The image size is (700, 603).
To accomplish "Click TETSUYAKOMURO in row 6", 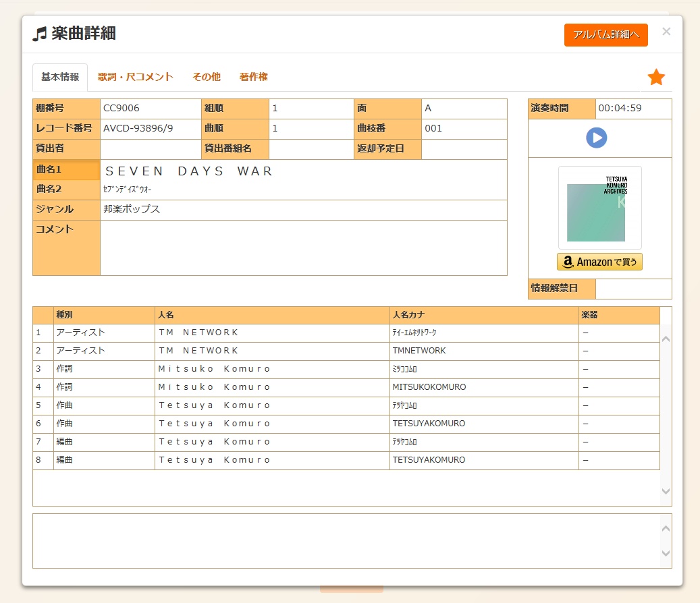I will click(x=429, y=424).
